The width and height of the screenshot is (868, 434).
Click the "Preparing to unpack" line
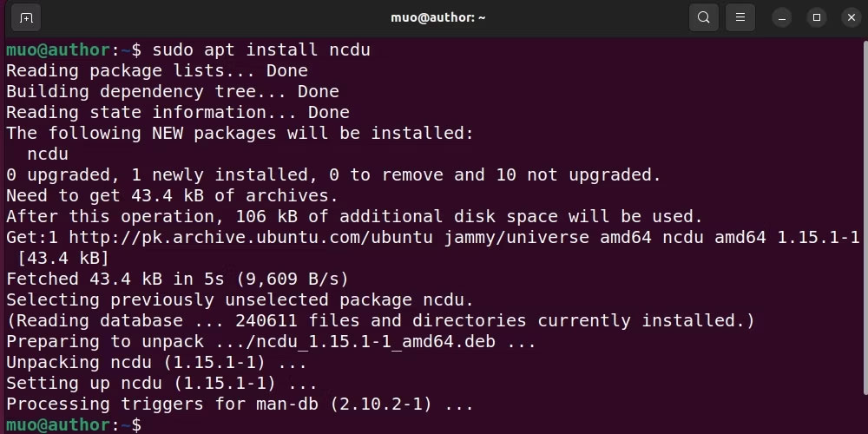tap(271, 341)
